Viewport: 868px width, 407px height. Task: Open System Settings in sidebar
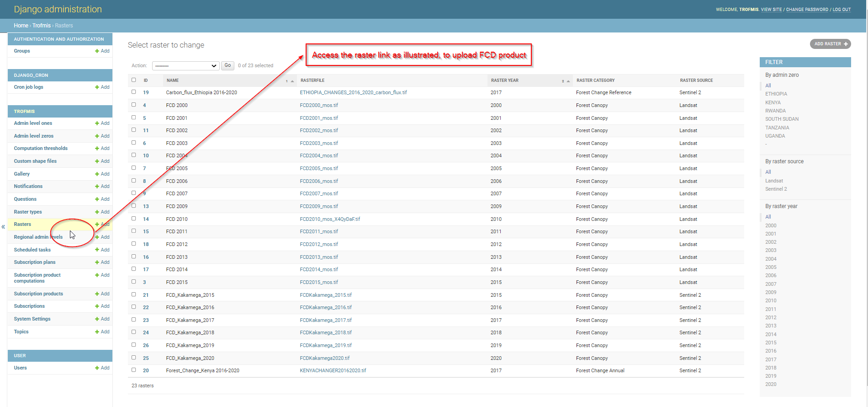point(32,319)
